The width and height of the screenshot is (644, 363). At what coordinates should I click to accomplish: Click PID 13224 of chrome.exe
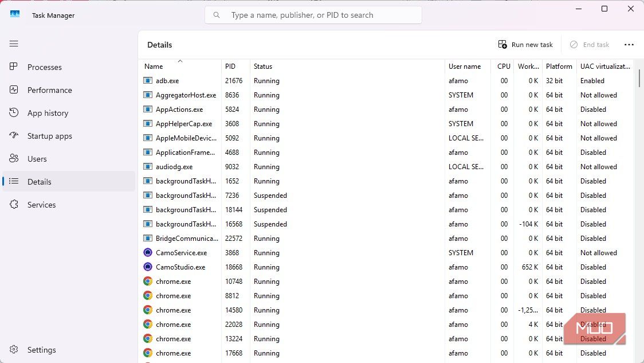(234, 339)
